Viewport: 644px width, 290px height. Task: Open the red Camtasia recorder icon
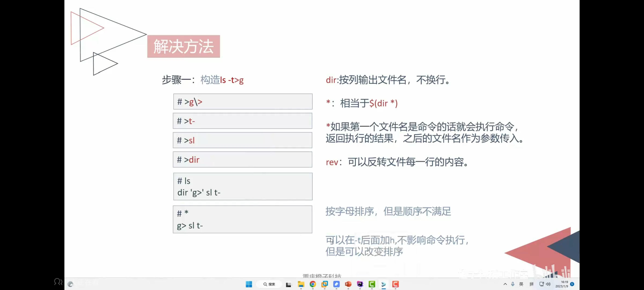click(395, 284)
